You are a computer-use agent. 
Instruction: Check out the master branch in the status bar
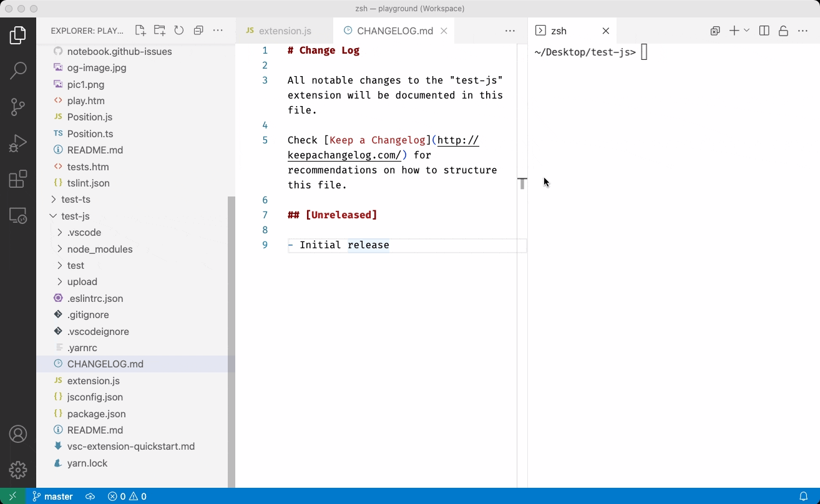[52, 496]
